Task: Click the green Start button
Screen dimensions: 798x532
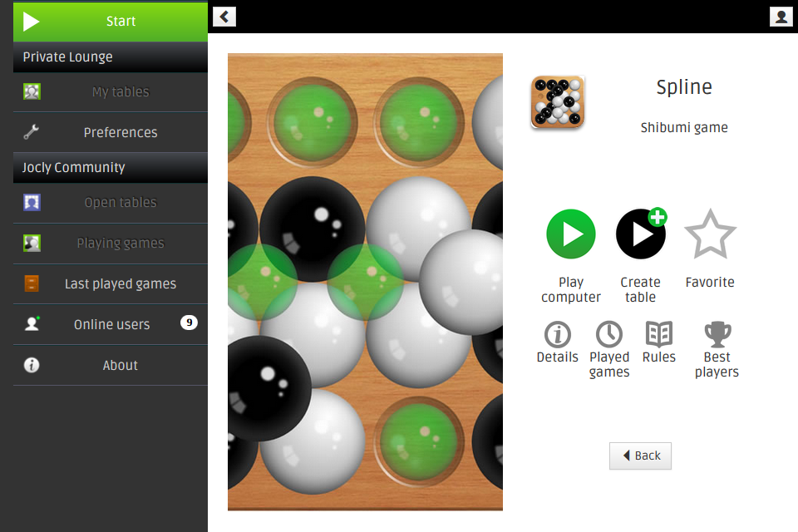Action: coord(111,22)
